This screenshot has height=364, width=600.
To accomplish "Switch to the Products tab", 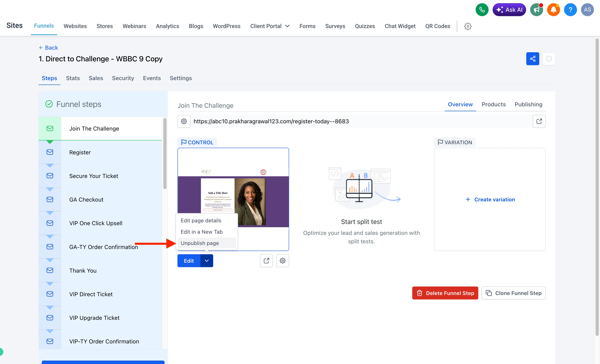I will point(494,104).
